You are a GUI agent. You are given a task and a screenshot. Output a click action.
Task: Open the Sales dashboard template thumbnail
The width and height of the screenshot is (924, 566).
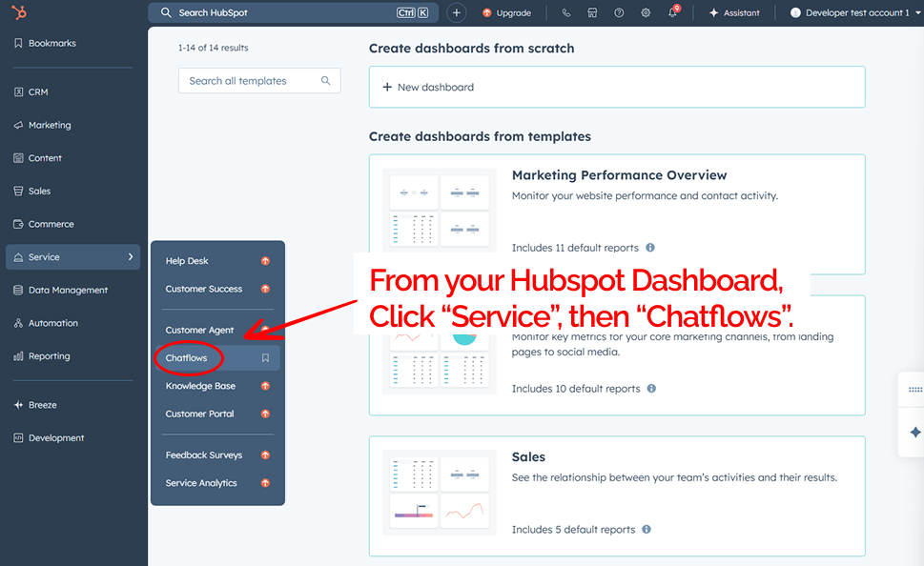439,493
